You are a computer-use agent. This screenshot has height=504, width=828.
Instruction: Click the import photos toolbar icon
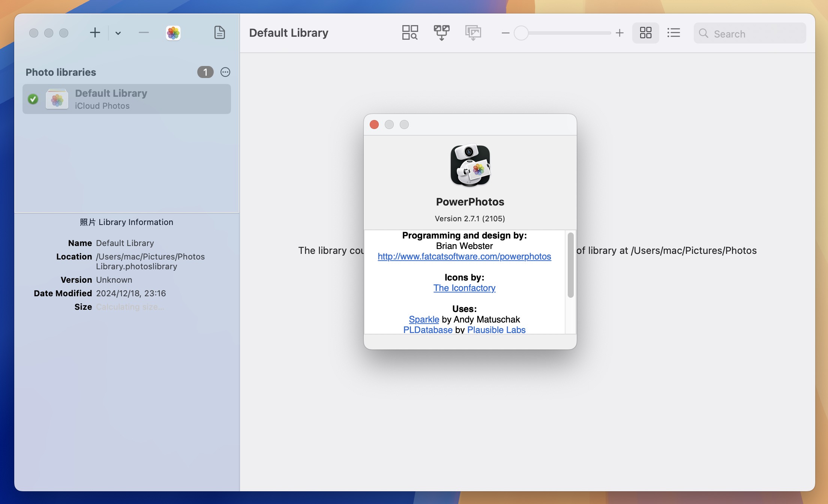(473, 33)
